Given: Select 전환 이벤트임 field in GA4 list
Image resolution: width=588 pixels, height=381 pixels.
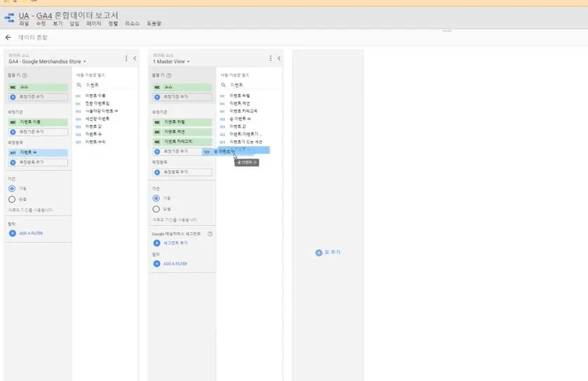Looking at the screenshot, I should [97, 103].
